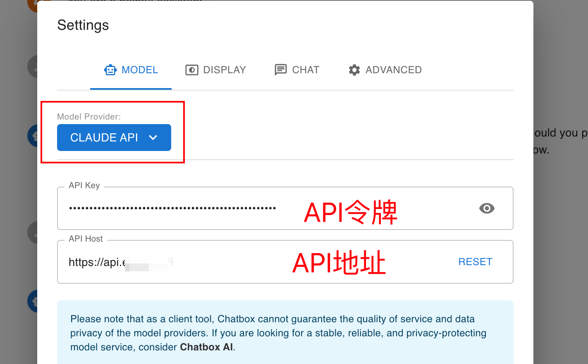
Task: Open the CLAUDE API provider dropdown
Action: point(114,137)
